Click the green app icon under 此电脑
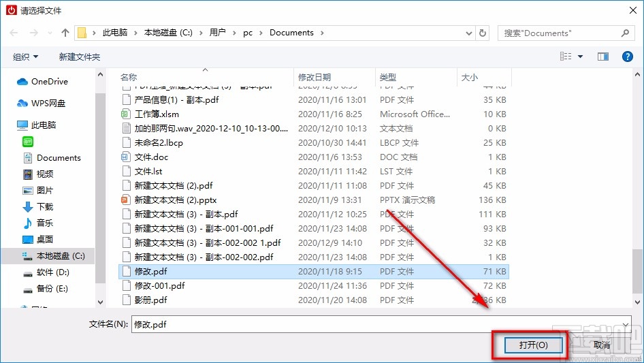The height and width of the screenshot is (363, 644). [27, 142]
